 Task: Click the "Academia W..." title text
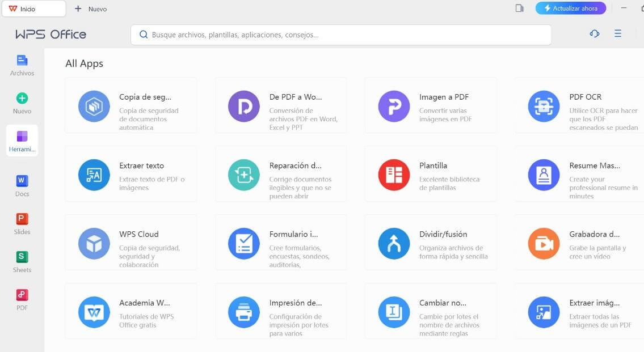click(x=145, y=303)
